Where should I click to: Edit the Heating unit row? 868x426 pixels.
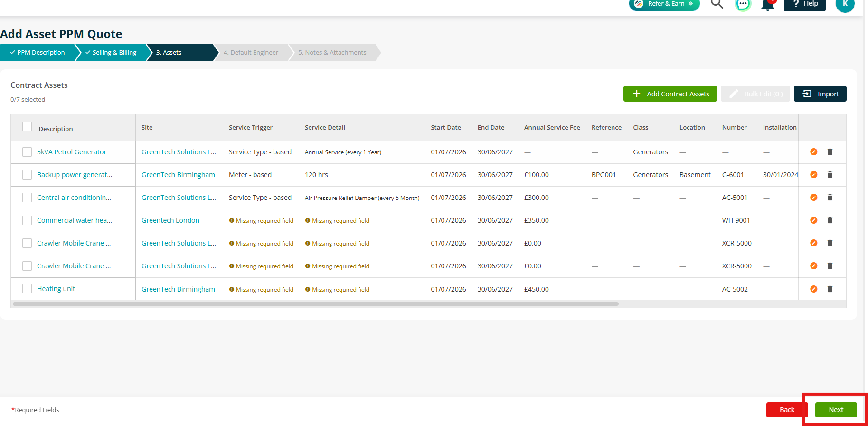tap(814, 289)
